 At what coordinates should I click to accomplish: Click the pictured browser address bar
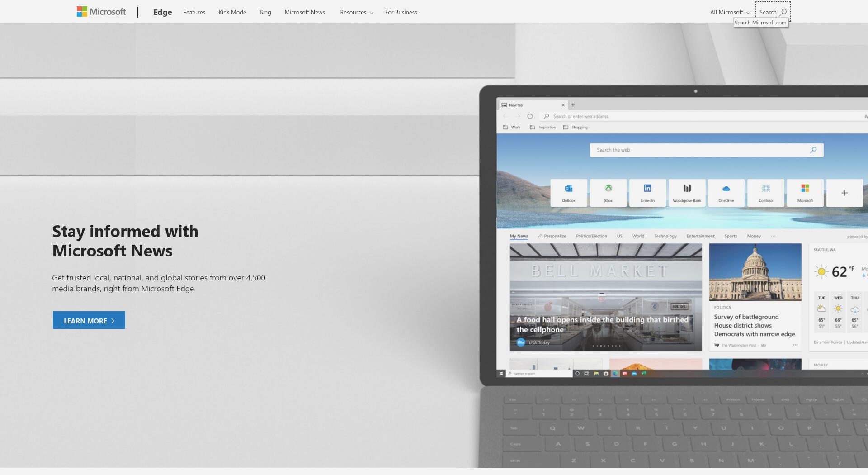pos(703,116)
